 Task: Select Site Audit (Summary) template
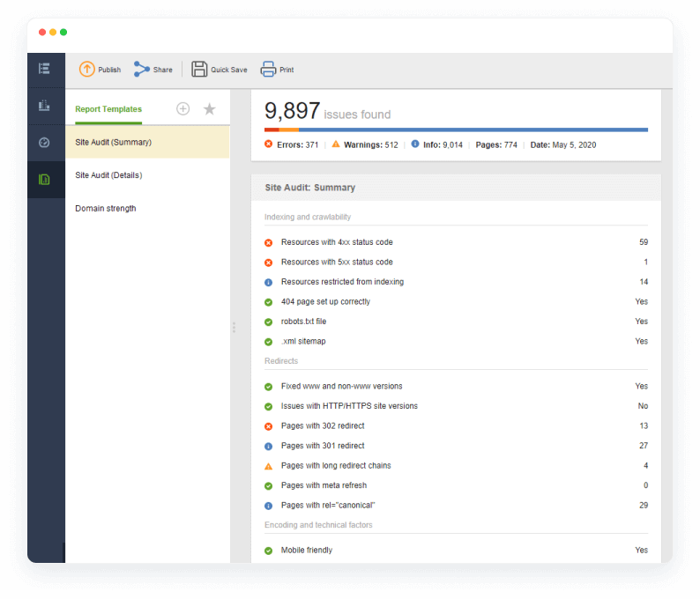pos(147,143)
